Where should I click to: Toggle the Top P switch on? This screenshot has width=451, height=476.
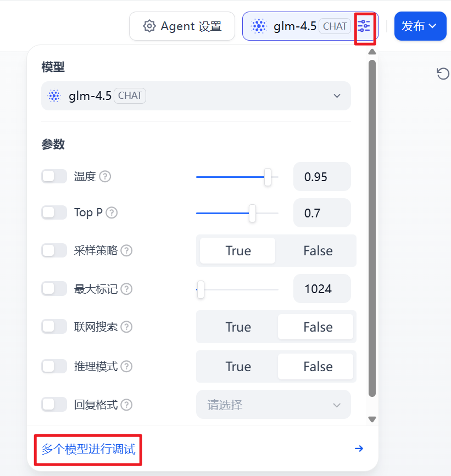[54, 212]
